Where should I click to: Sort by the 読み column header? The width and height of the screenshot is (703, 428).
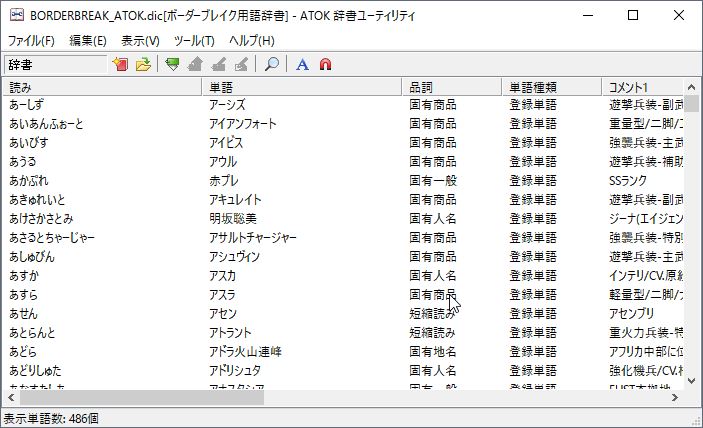tap(103, 87)
